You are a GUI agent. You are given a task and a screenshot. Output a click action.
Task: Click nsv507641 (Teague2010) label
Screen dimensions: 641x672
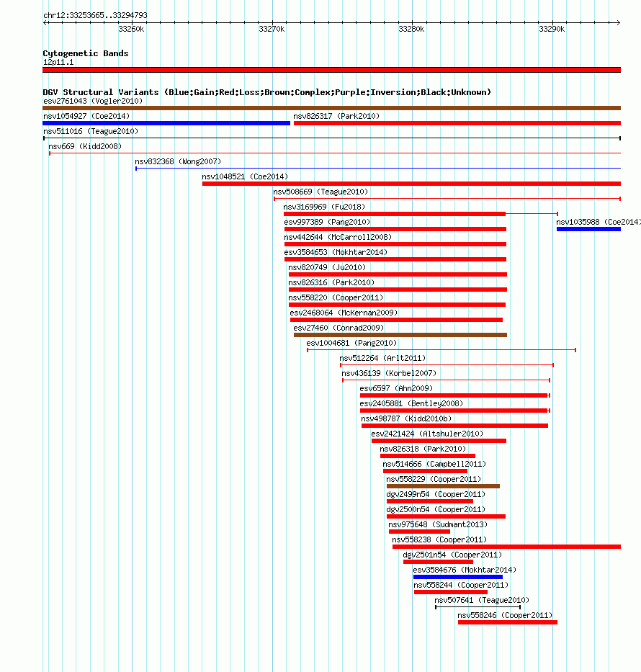tap(482, 601)
